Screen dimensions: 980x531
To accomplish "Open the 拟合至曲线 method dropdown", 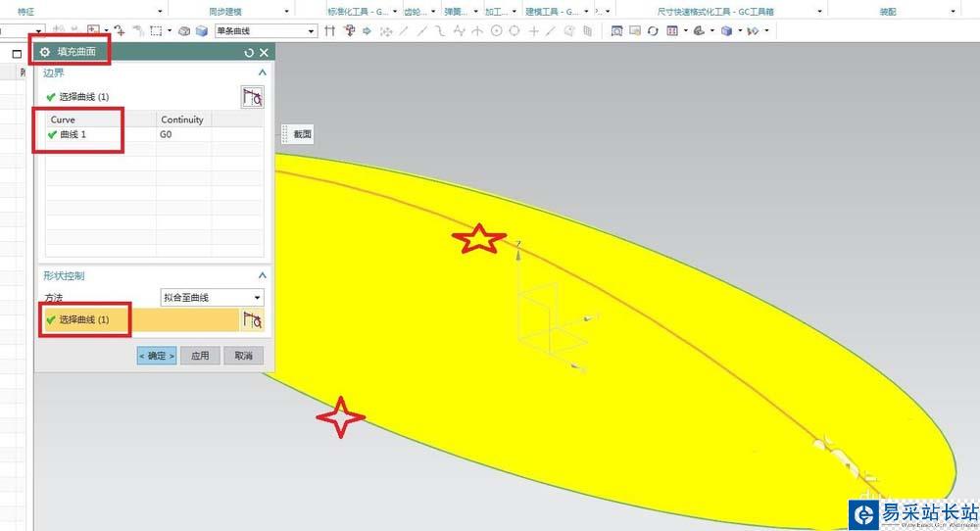I will coord(257,298).
